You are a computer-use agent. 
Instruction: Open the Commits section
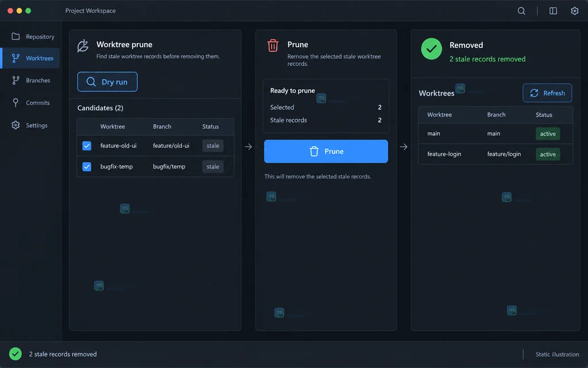pyautogui.click(x=31, y=102)
